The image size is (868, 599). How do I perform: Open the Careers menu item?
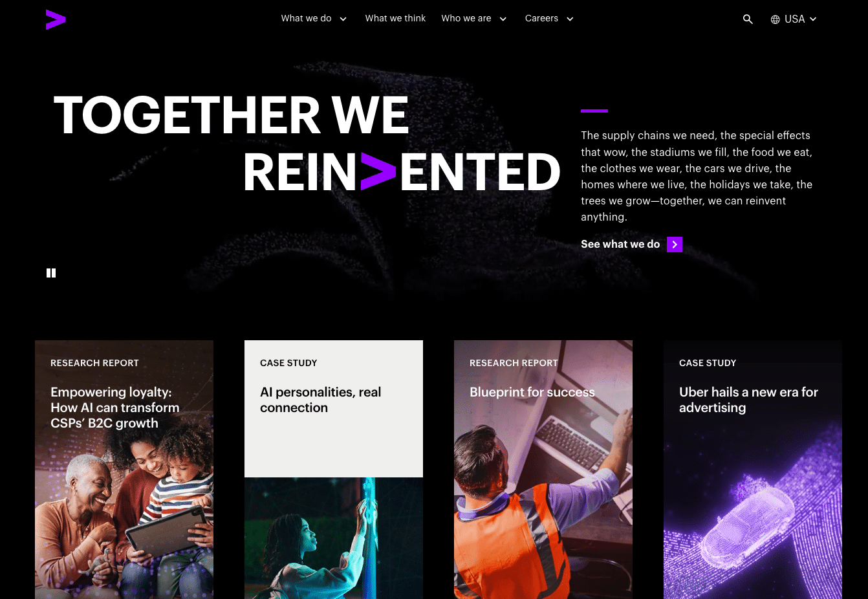tap(541, 18)
